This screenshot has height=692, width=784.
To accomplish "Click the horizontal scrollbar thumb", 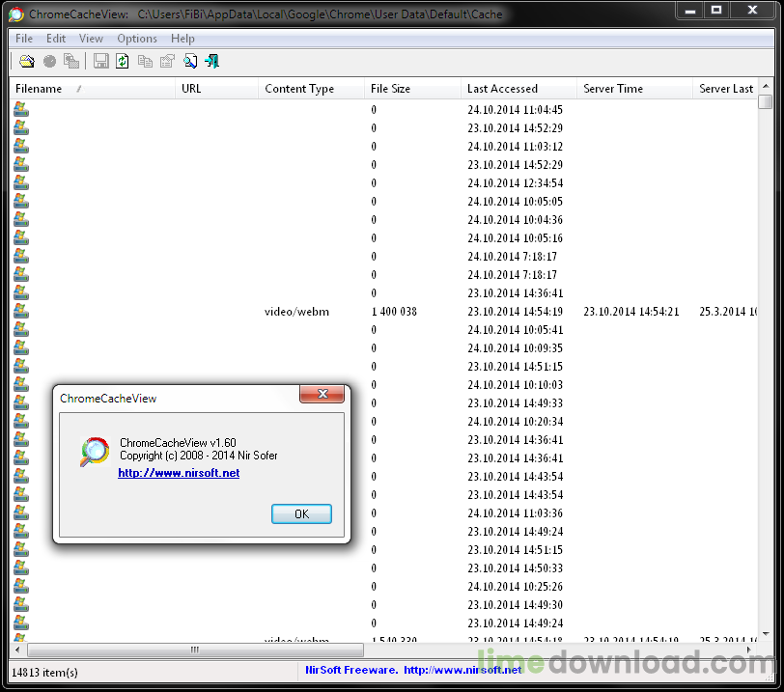I will 195,650.
